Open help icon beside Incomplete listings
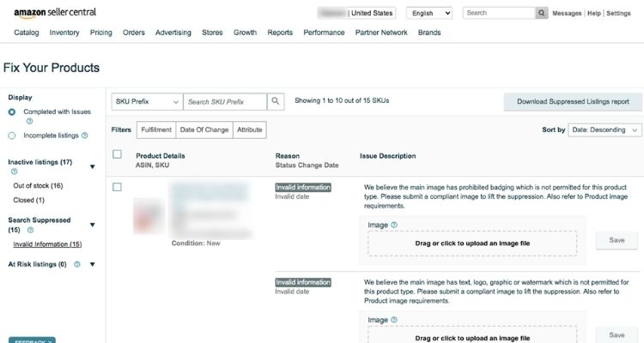The width and height of the screenshot is (644, 343). pos(85,135)
